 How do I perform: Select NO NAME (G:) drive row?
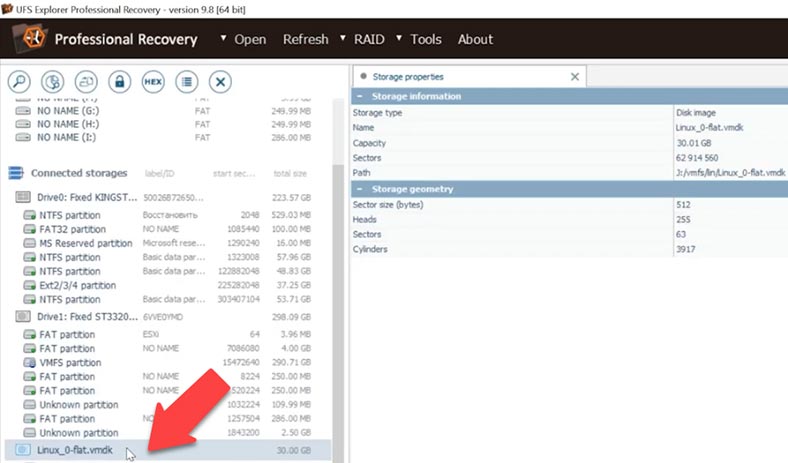tap(168, 111)
